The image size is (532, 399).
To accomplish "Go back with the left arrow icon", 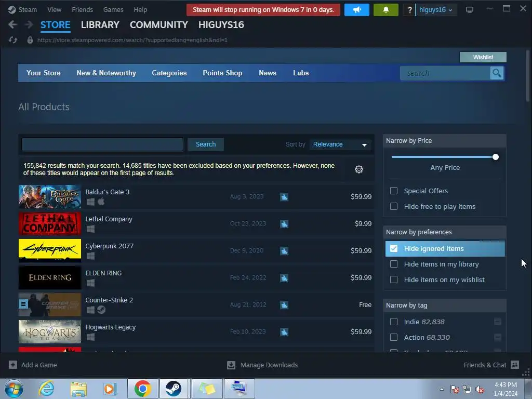I will coord(12,24).
